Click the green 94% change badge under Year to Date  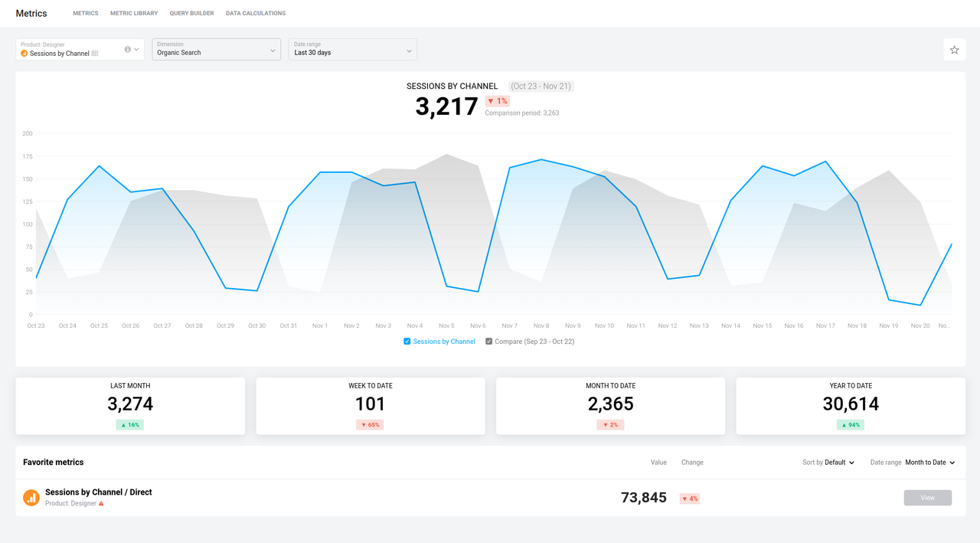coord(850,424)
